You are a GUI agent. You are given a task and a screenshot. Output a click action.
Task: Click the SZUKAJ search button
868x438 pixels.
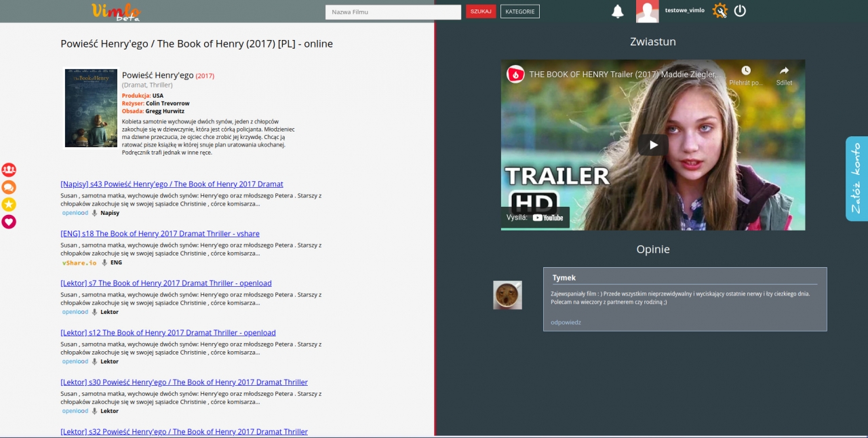[481, 12]
